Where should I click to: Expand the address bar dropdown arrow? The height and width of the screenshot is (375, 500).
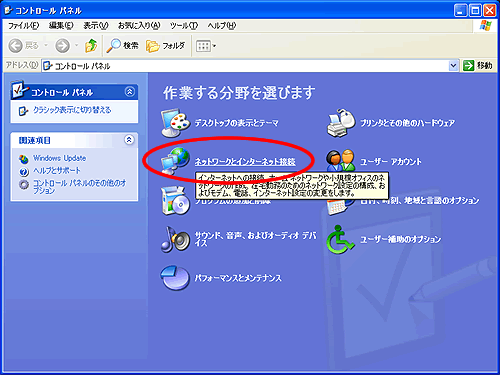pos(453,66)
